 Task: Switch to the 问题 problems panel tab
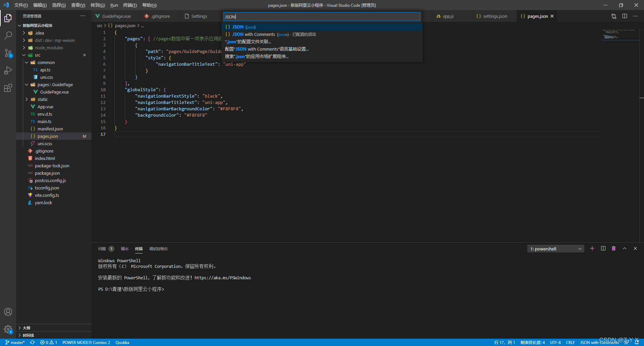pos(106,249)
